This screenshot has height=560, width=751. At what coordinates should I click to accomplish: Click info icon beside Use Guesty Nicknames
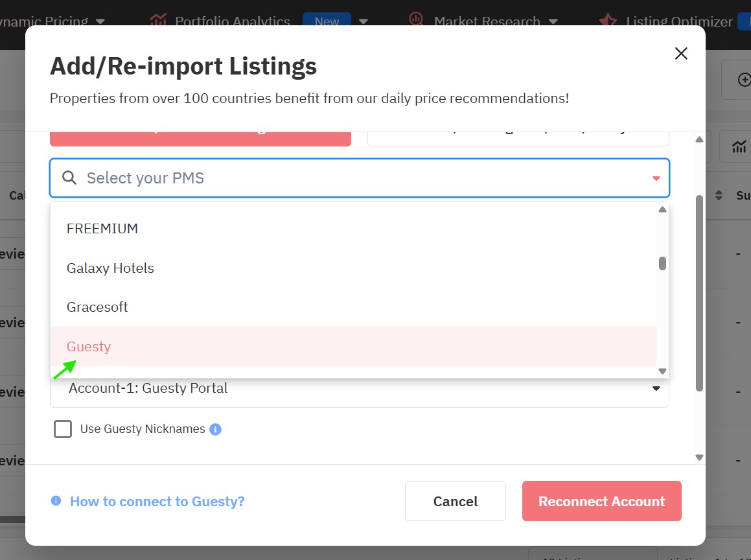216,429
